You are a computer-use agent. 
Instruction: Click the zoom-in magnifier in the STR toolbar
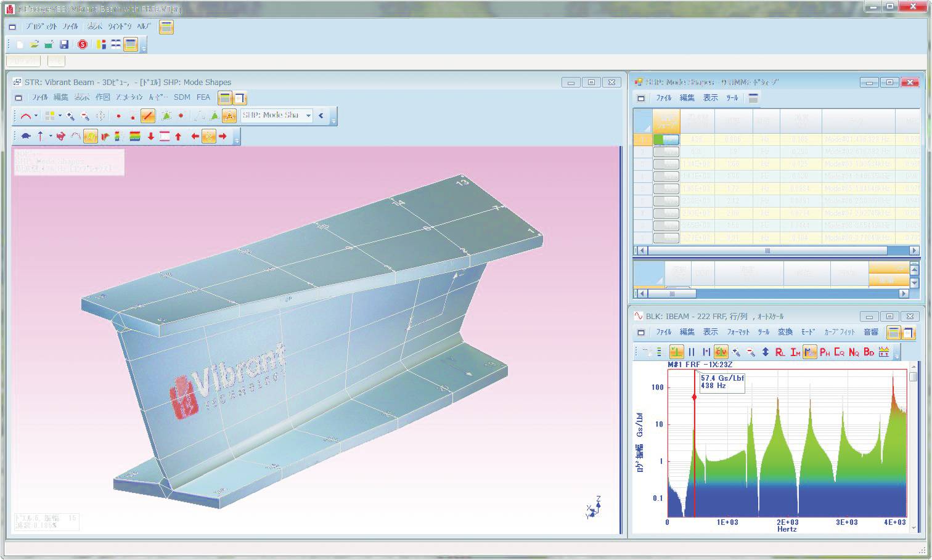(x=70, y=115)
